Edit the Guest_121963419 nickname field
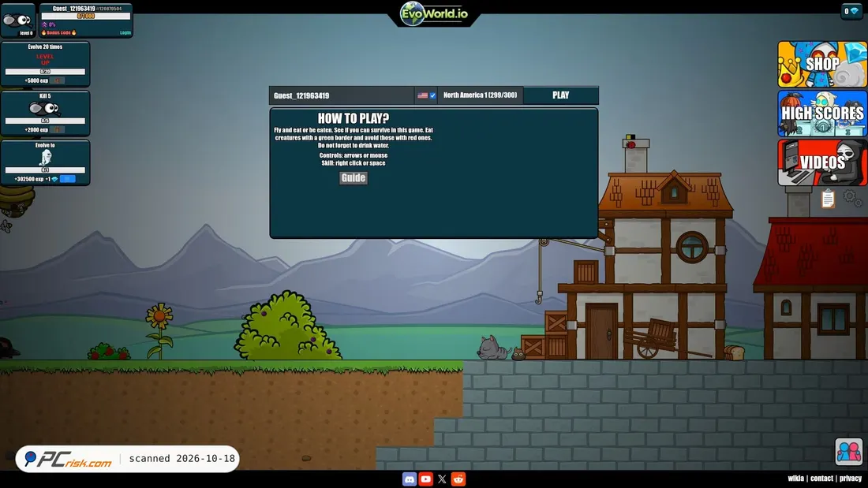 pyautogui.click(x=342, y=95)
